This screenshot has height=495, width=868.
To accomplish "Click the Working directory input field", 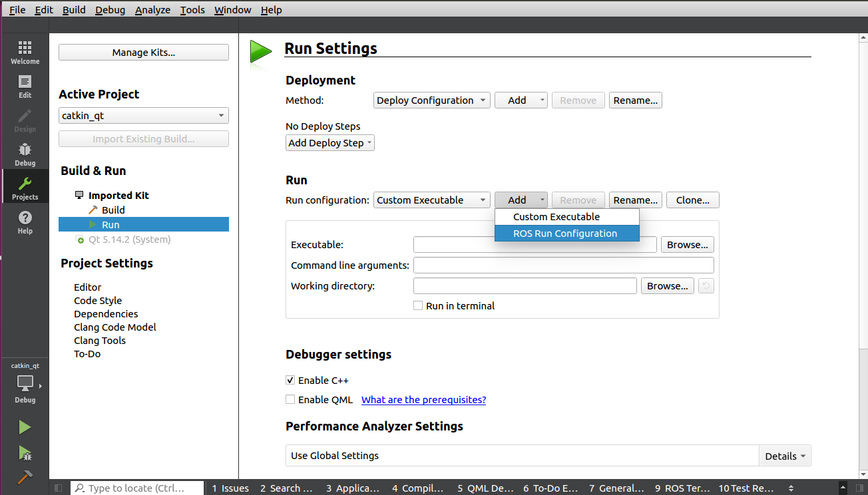I will click(x=525, y=286).
